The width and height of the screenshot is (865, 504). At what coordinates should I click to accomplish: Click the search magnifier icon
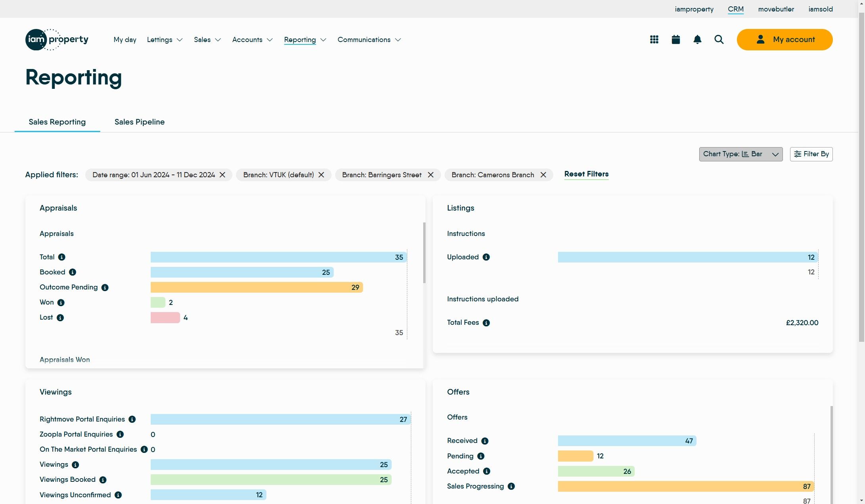719,40
